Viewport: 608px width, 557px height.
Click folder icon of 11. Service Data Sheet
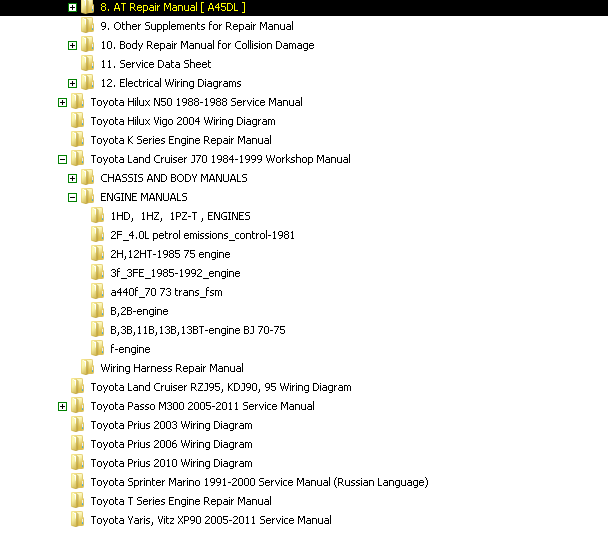pos(88,64)
